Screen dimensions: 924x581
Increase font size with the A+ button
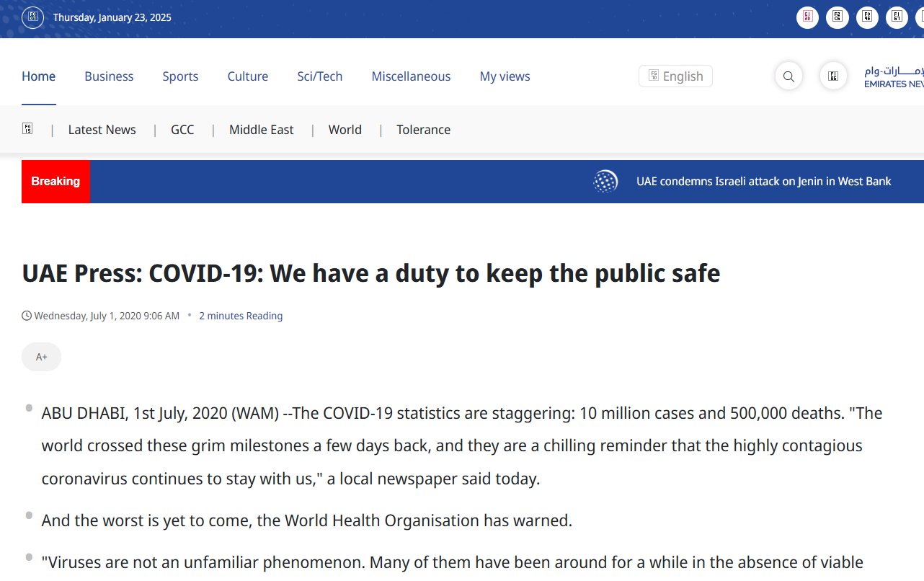tap(42, 357)
